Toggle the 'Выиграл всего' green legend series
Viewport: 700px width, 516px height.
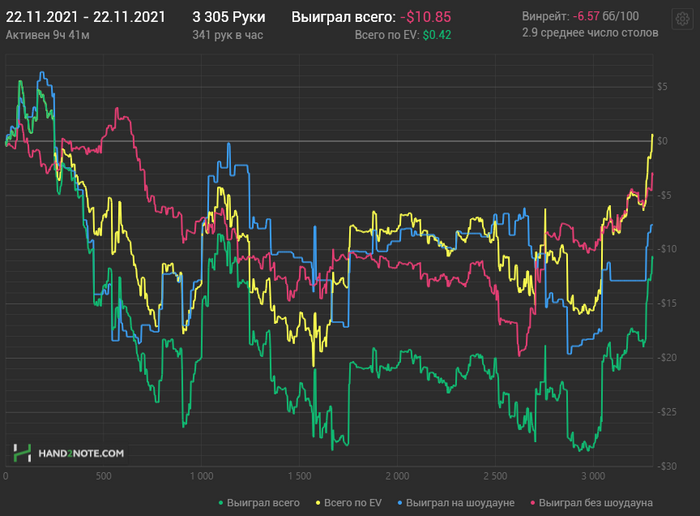click(x=259, y=503)
